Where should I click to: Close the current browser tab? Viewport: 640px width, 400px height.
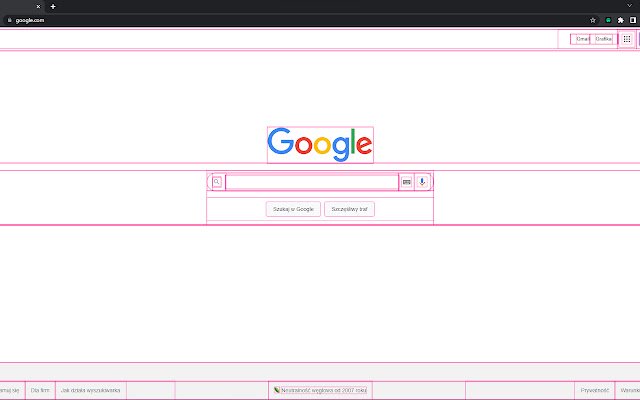pyautogui.click(x=38, y=7)
